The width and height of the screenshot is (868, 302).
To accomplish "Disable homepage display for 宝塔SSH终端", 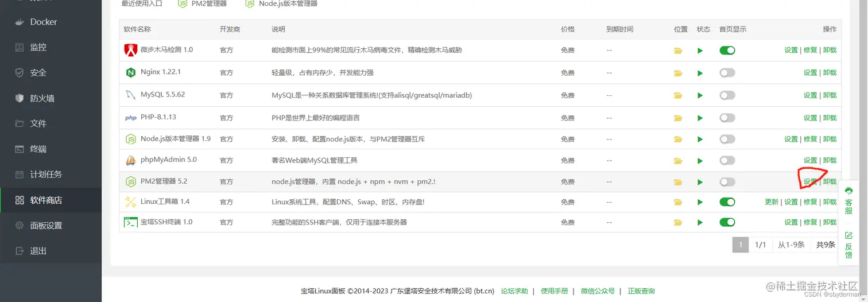I will click(727, 222).
